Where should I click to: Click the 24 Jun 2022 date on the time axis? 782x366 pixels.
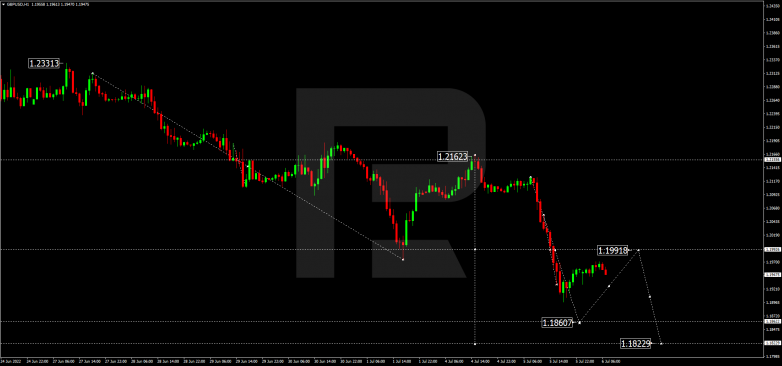coord(10,361)
